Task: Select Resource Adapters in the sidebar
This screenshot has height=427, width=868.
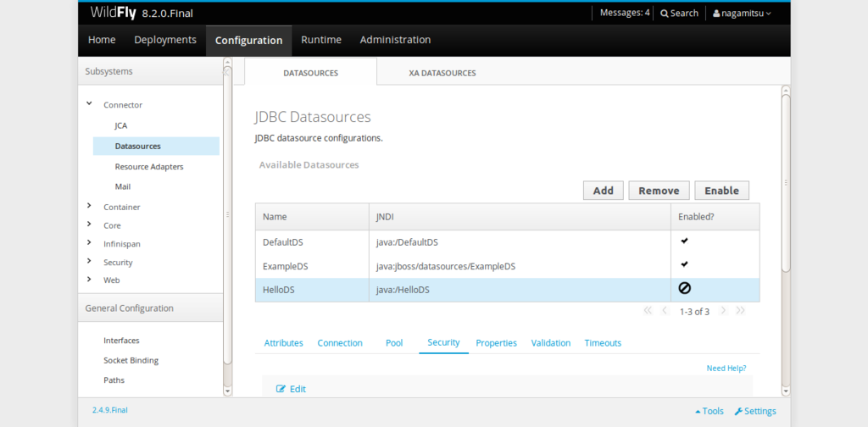Action: tap(149, 167)
